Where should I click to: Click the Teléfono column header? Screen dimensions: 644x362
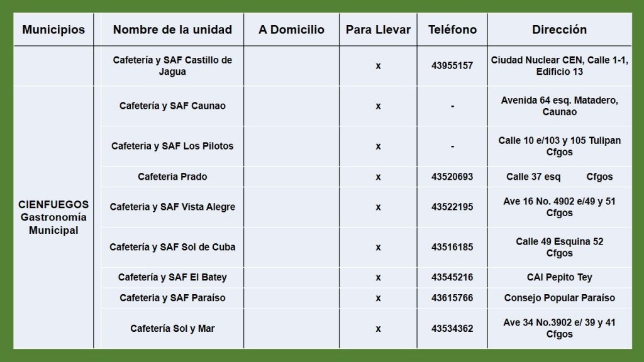452,30
